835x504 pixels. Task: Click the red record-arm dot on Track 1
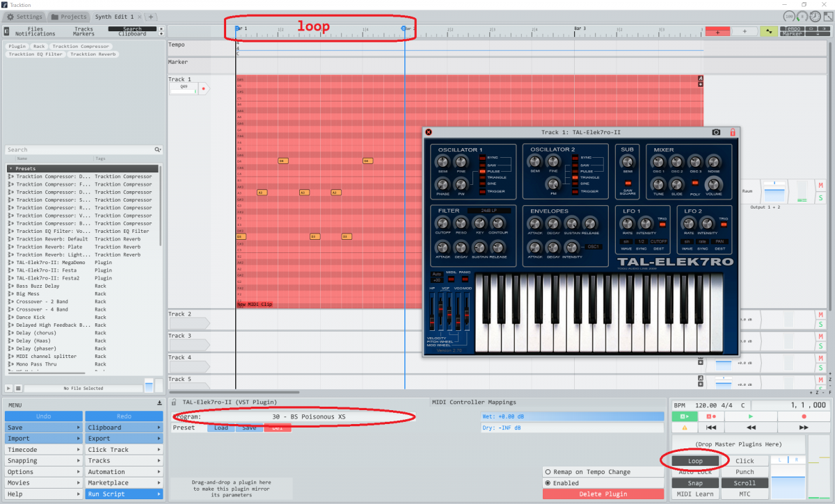click(204, 89)
